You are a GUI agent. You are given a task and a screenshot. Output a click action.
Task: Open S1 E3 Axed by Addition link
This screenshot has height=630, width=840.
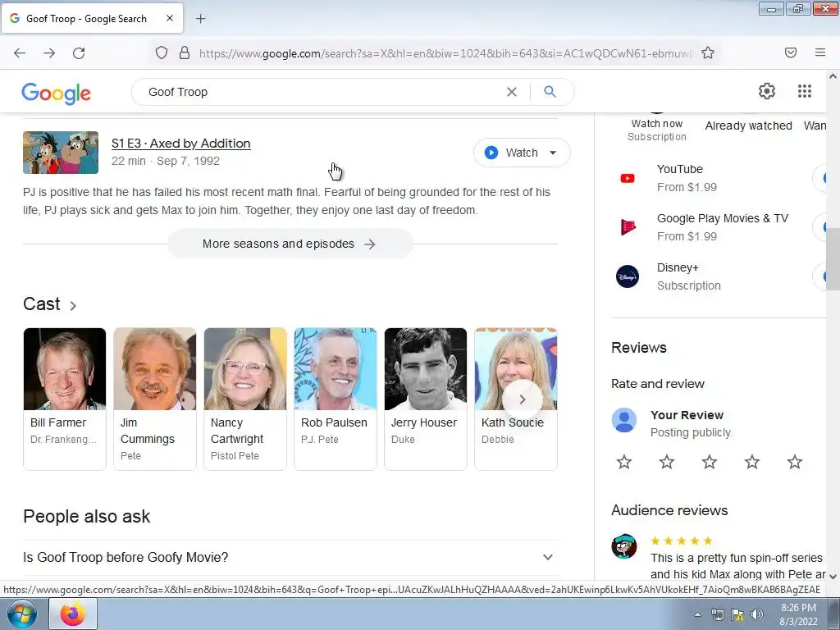181,144
